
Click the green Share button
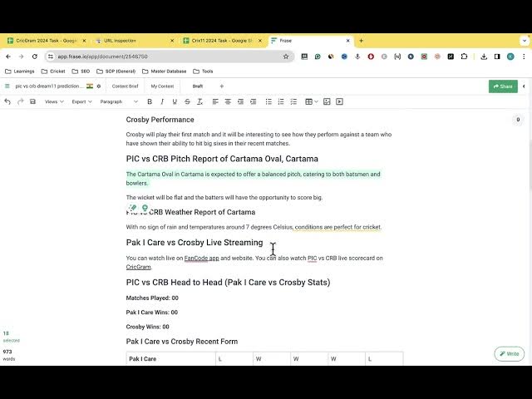pyautogui.click(x=503, y=86)
